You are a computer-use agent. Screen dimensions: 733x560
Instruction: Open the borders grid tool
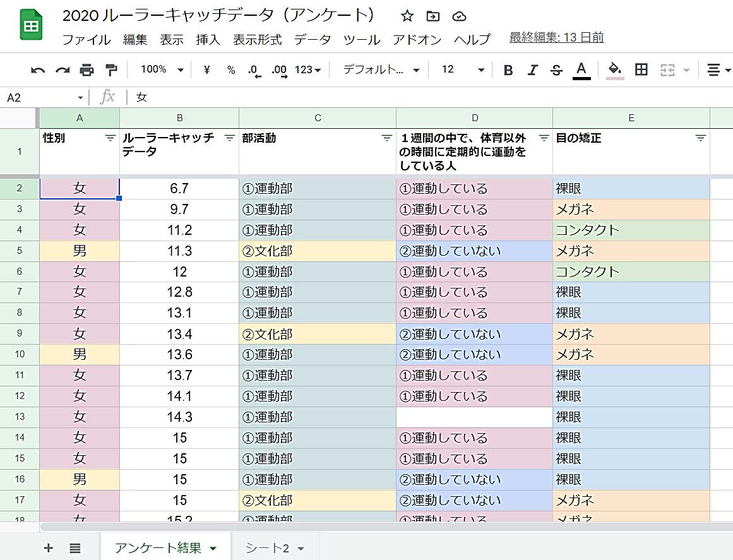(641, 70)
